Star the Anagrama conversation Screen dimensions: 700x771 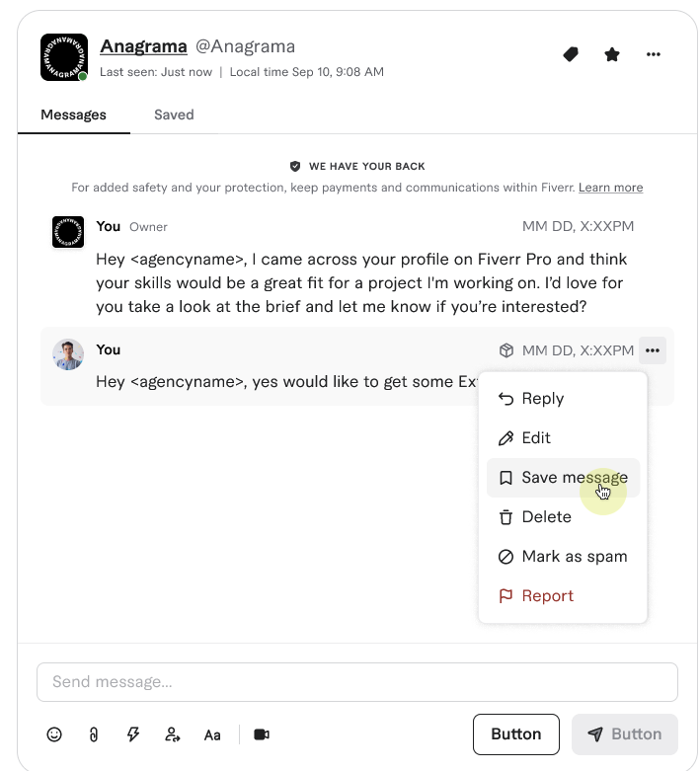[612, 54]
